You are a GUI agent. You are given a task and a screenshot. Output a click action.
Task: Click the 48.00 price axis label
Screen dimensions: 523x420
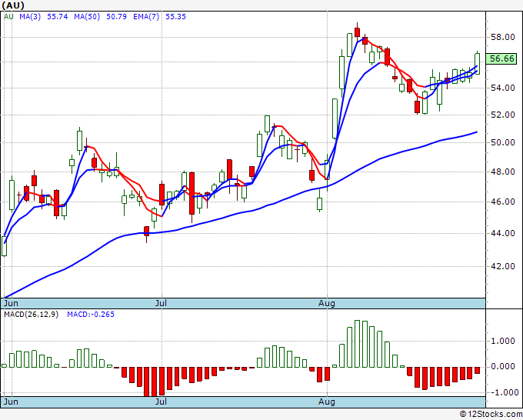(503, 172)
